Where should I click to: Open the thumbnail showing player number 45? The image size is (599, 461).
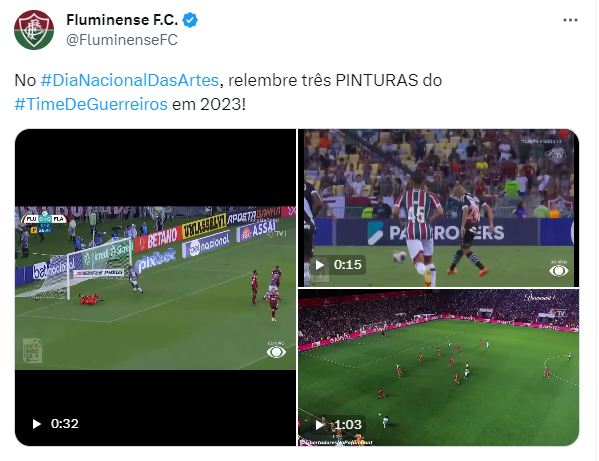coord(439,208)
